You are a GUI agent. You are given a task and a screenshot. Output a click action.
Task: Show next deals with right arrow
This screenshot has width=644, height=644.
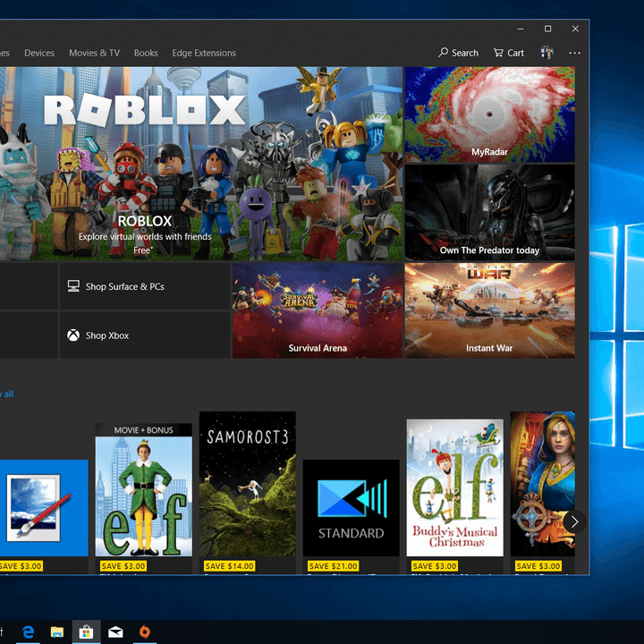(x=574, y=521)
